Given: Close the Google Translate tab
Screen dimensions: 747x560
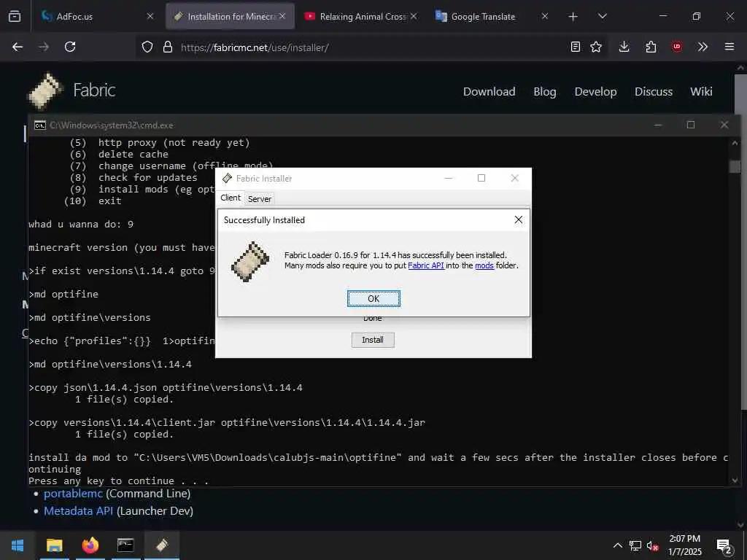Looking at the screenshot, I should coord(544,16).
